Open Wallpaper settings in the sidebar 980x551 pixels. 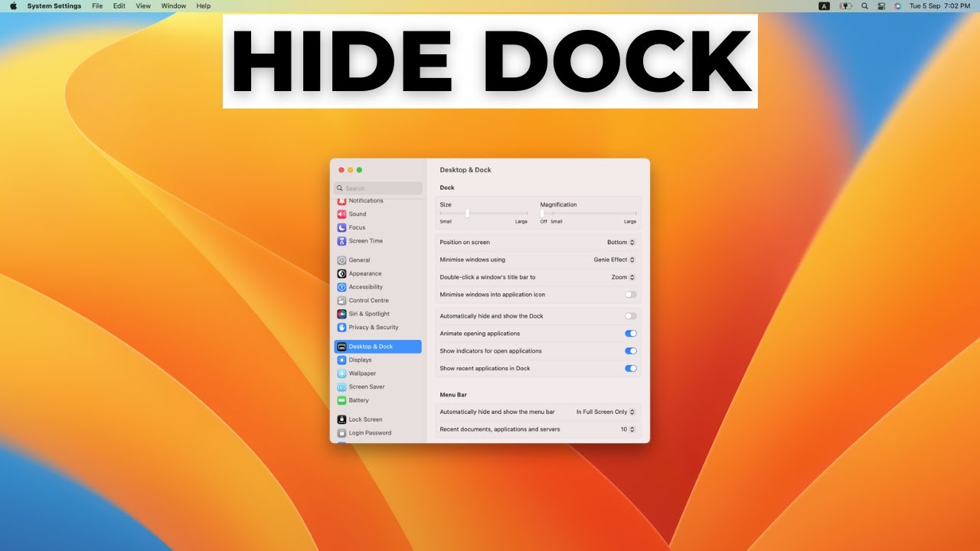coord(377,373)
